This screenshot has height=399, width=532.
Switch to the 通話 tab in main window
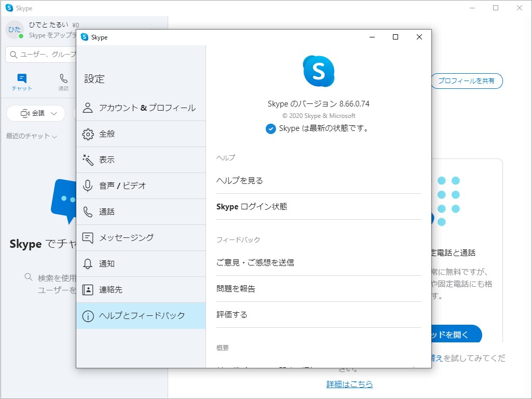coord(63,82)
